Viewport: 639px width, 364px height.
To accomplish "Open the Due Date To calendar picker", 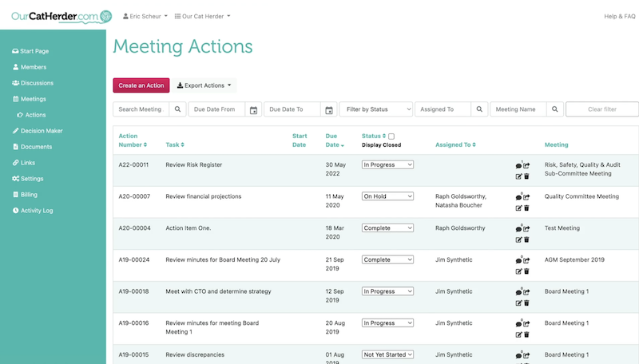I will (x=329, y=109).
